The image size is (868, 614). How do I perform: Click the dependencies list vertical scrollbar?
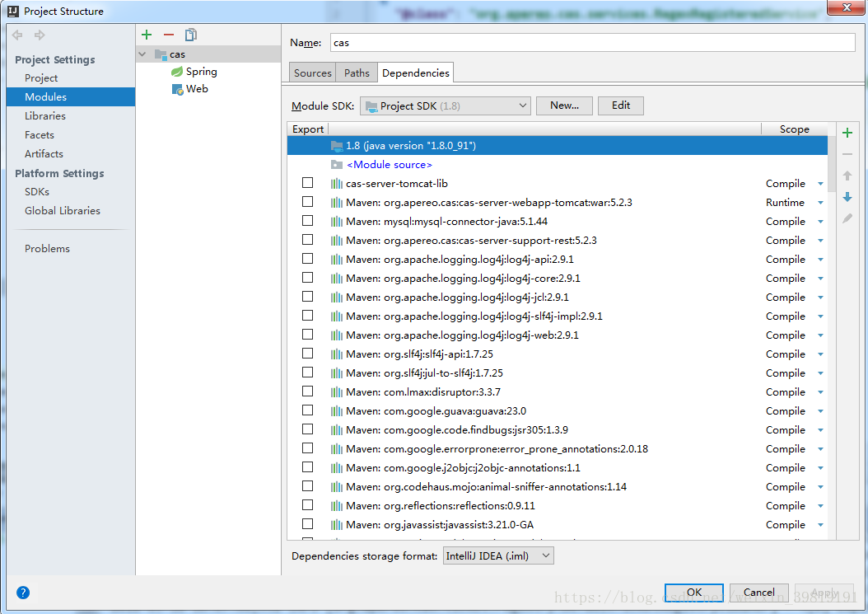point(832,166)
